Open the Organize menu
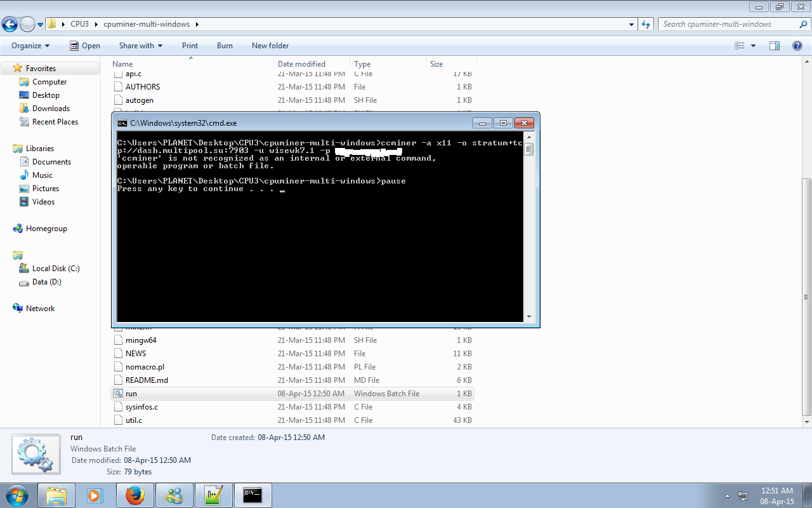This screenshot has width=812, height=508. [30, 46]
